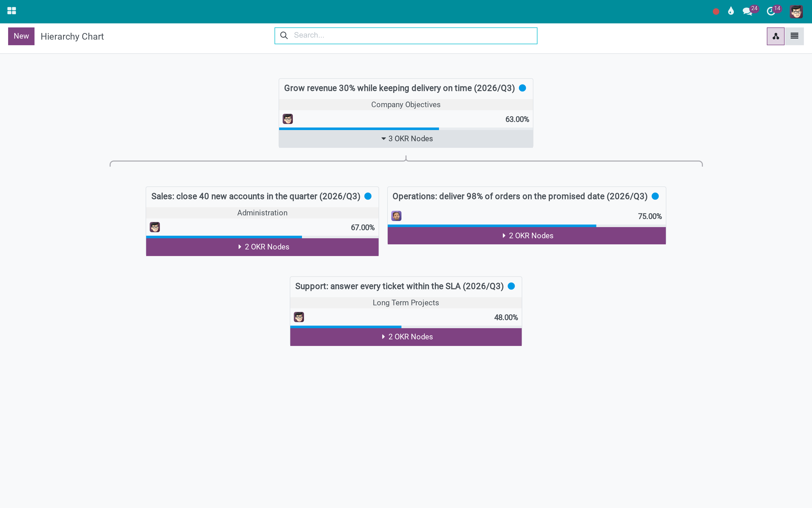
Task: Click the 48.00% progress bar on Support card
Action: (406, 327)
